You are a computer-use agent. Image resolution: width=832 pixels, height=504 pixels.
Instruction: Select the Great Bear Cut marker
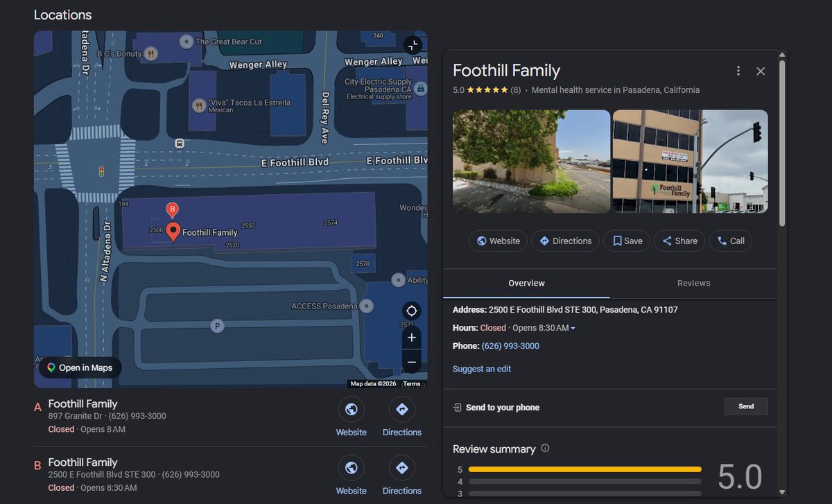coord(186,42)
